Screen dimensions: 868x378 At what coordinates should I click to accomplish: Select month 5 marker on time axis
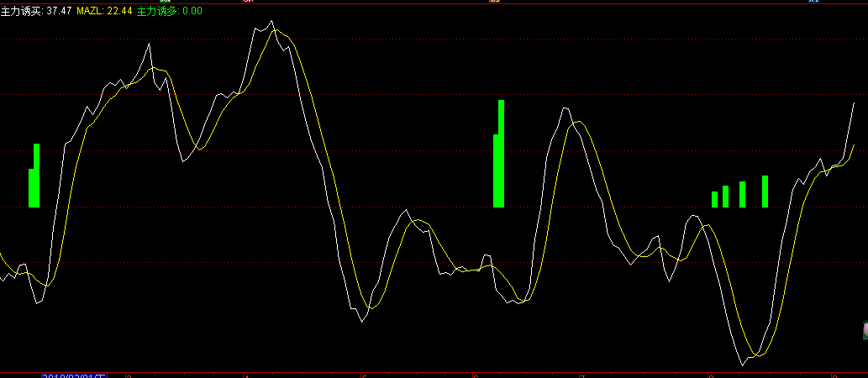(x=364, y=375)
